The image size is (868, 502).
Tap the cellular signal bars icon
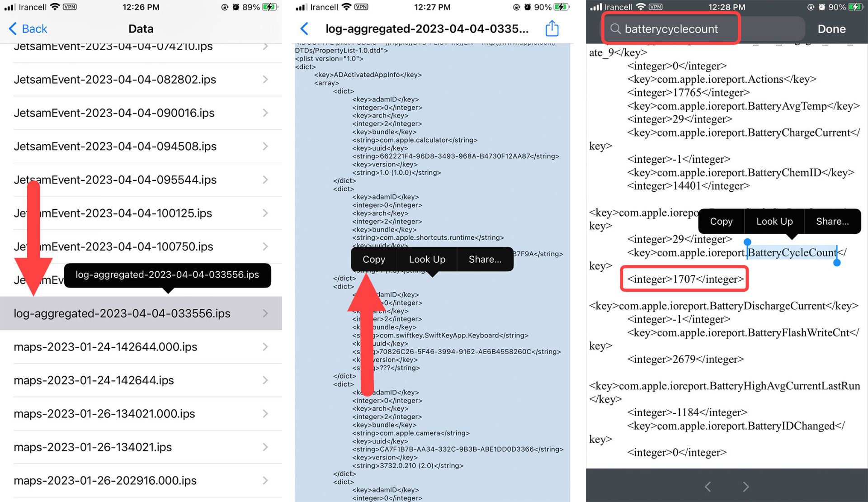pos(9,8)
